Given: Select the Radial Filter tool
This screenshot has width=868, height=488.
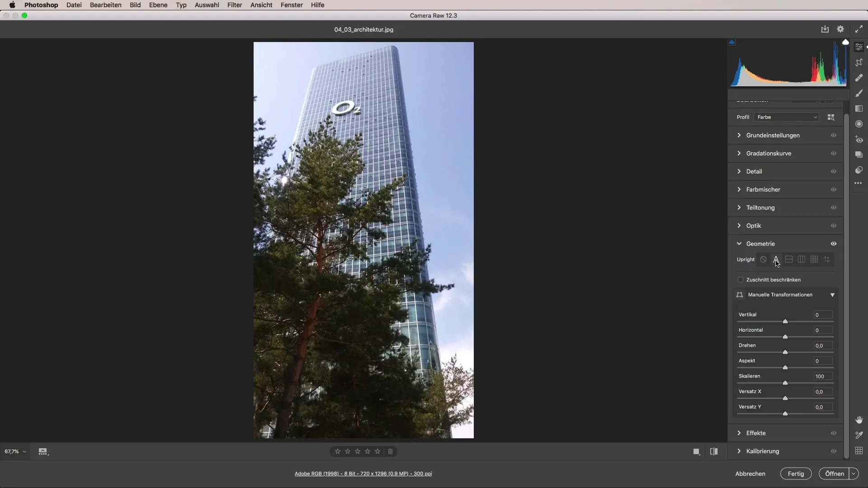Looking at the screenshot, I should pos(859,124).
